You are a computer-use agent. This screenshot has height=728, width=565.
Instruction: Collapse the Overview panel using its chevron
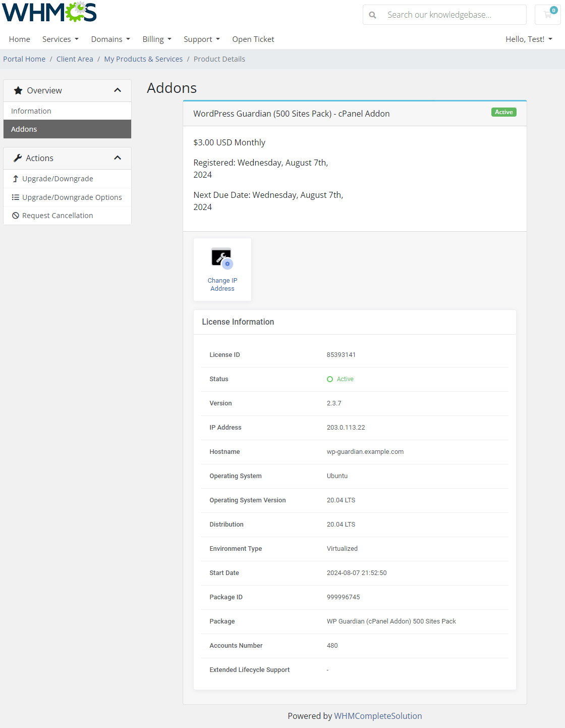pyautogui.click(x=118, y=90)
